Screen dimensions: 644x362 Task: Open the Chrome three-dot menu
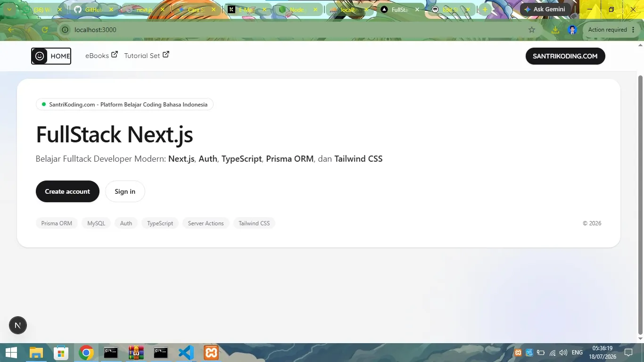coord(633,30)
